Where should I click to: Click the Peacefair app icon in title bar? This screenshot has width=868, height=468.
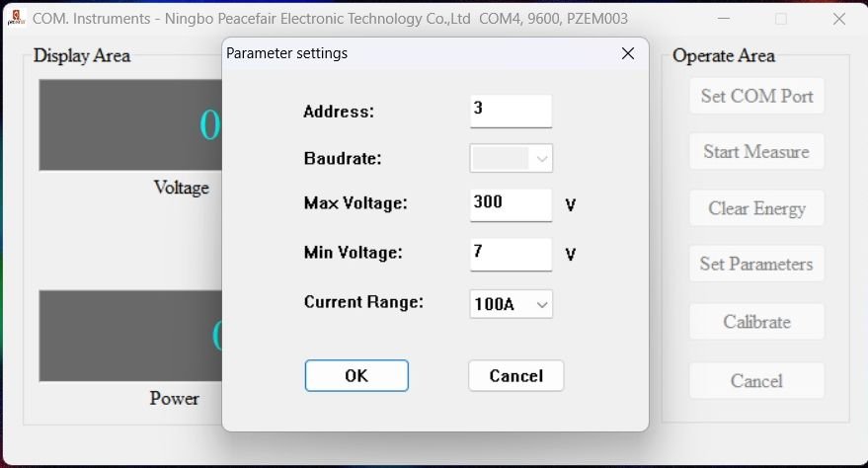click(15, 19)
